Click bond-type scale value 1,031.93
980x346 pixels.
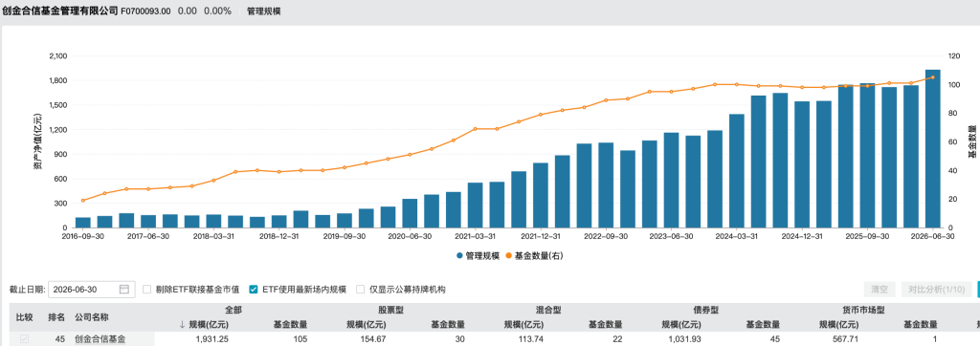coord(685,339)
